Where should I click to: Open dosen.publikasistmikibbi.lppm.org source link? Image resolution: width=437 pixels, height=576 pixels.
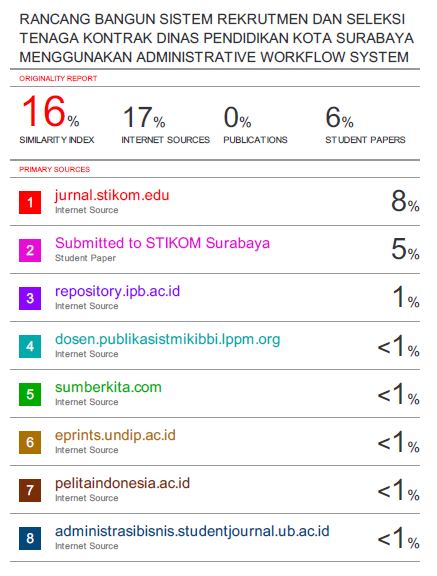pyautogui.click(x=167, y=340)
